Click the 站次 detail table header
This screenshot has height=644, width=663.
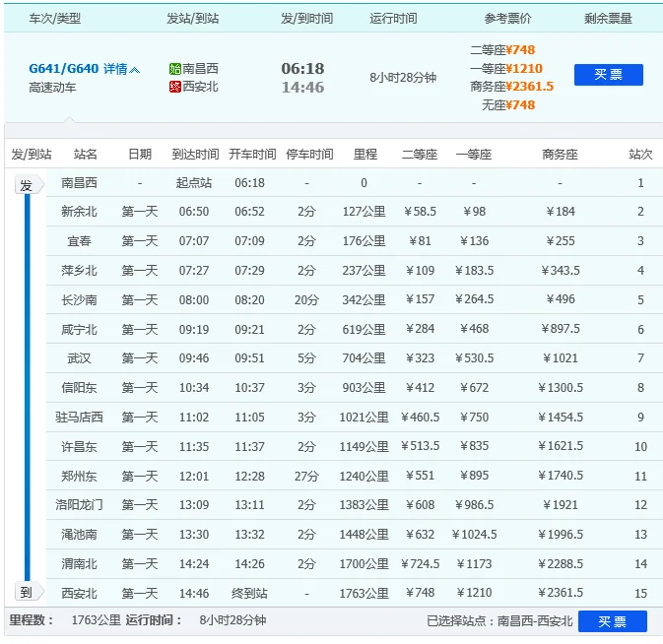point(640,155)
